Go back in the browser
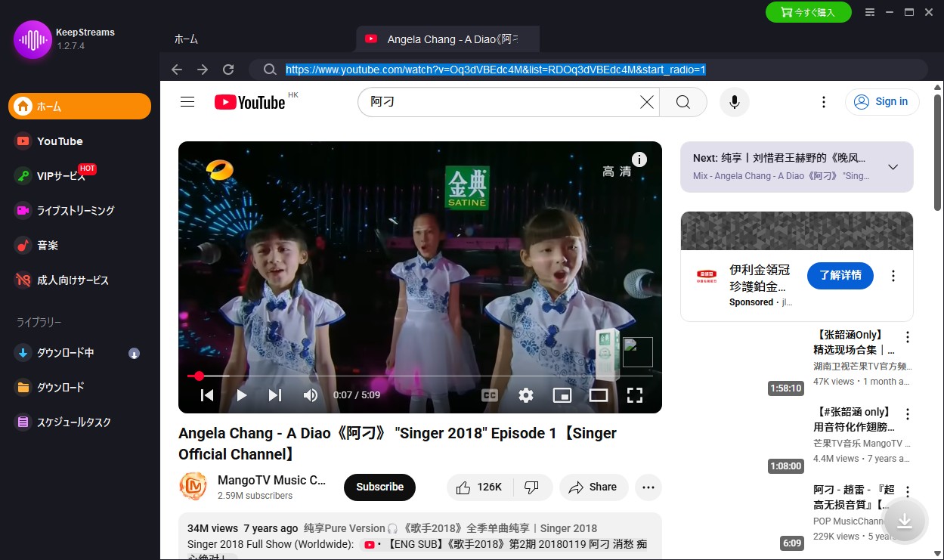The image size is (944, 560). click(x=177, y=70)
